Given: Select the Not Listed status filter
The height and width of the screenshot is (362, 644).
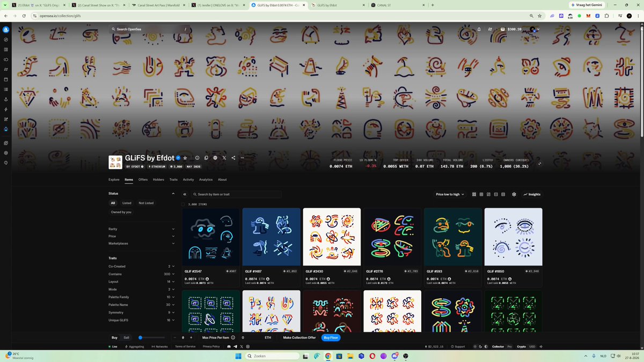Looking at the screenshot, I should point(146,203).
